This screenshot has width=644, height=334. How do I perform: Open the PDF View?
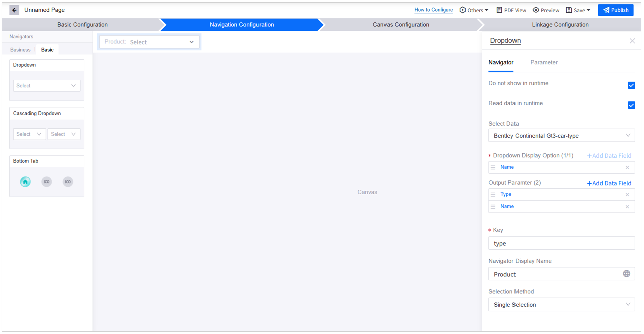(511, 10)
